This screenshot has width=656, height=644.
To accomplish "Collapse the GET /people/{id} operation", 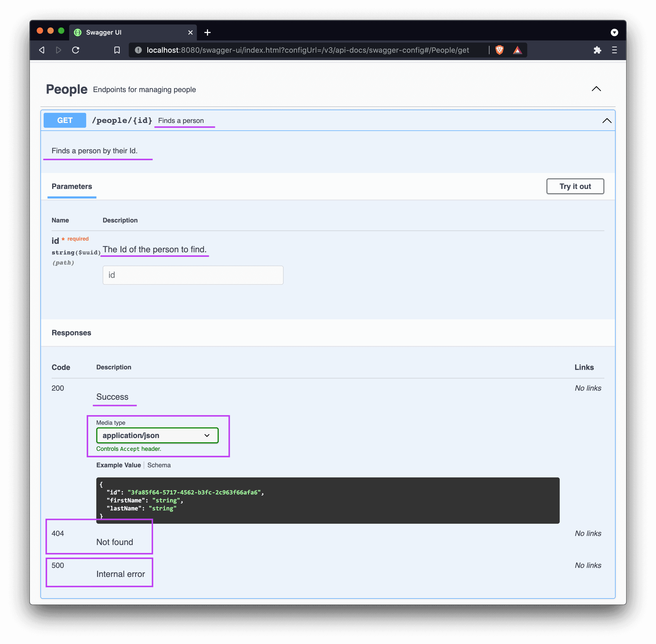I will [x=607, y=121].
